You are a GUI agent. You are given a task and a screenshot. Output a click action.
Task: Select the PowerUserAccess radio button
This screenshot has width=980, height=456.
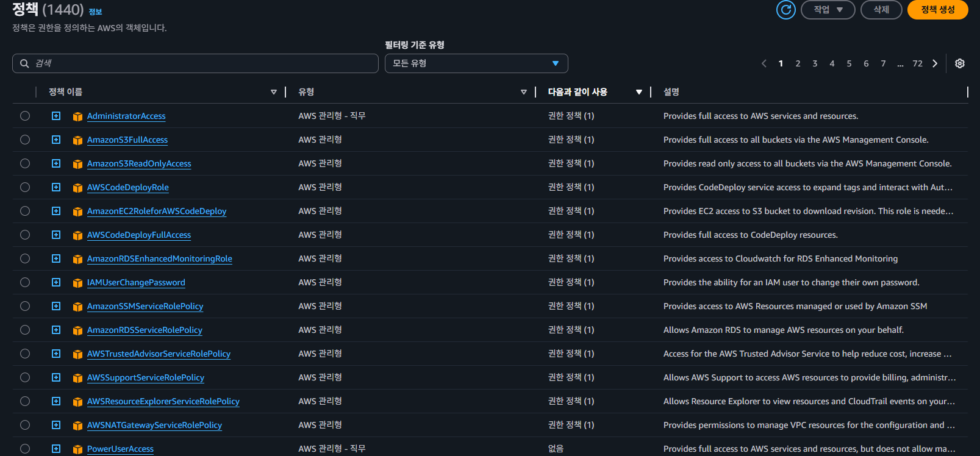[x=25, y=449]
